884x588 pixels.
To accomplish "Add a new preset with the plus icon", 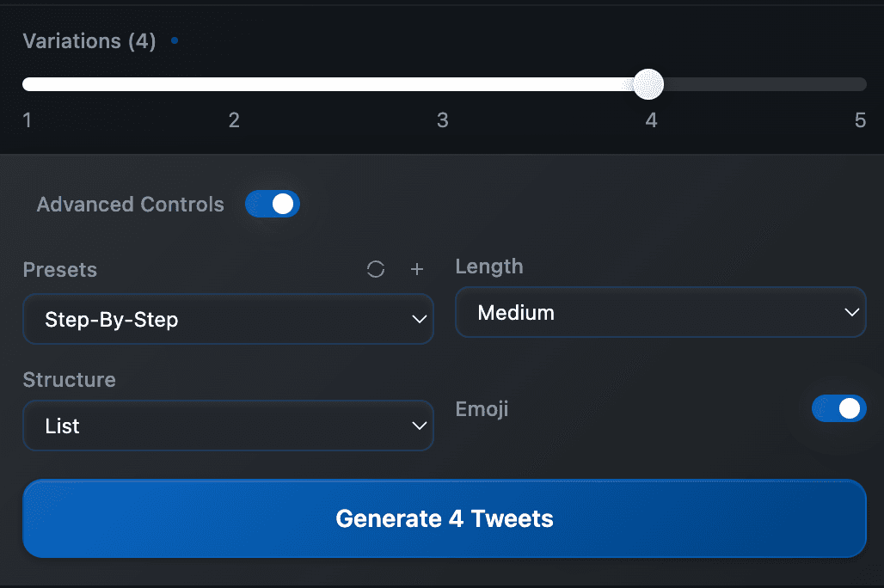I will [x=417, y=269].
